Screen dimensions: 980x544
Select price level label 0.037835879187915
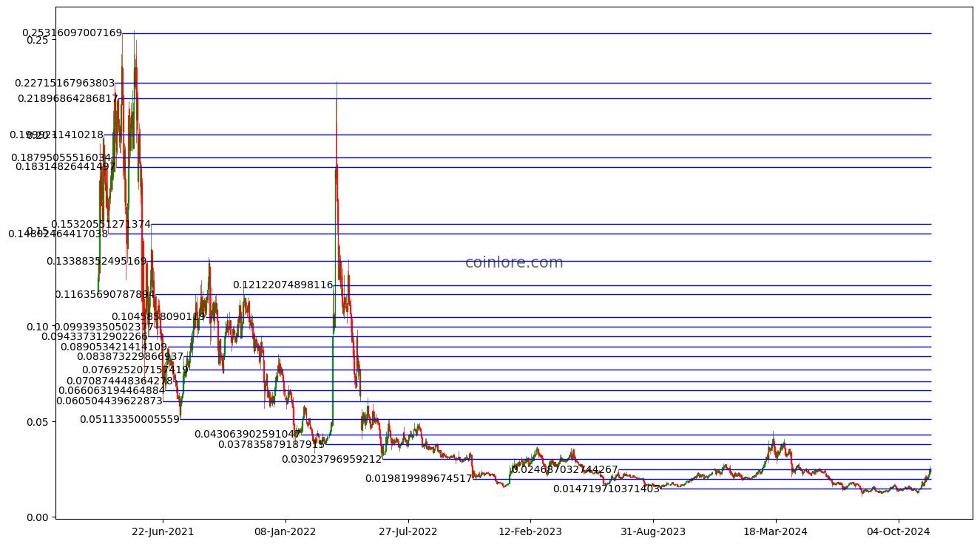click(x=271, y=444)
